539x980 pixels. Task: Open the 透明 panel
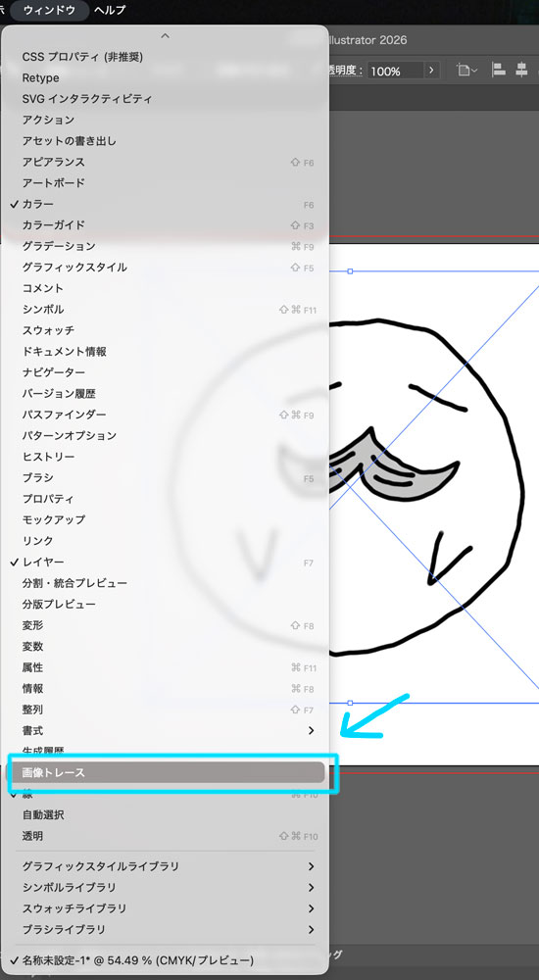tap(165, 836)
